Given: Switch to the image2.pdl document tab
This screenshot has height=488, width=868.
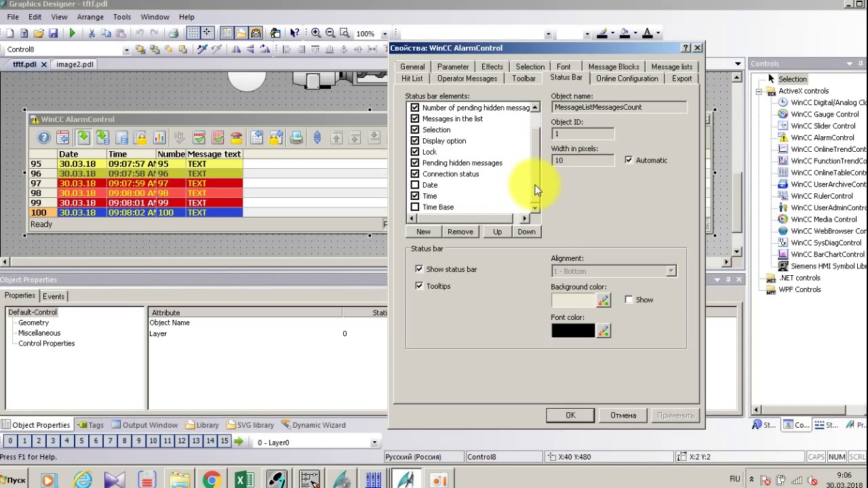Looking at the screenshot, I should pos(75,64).
